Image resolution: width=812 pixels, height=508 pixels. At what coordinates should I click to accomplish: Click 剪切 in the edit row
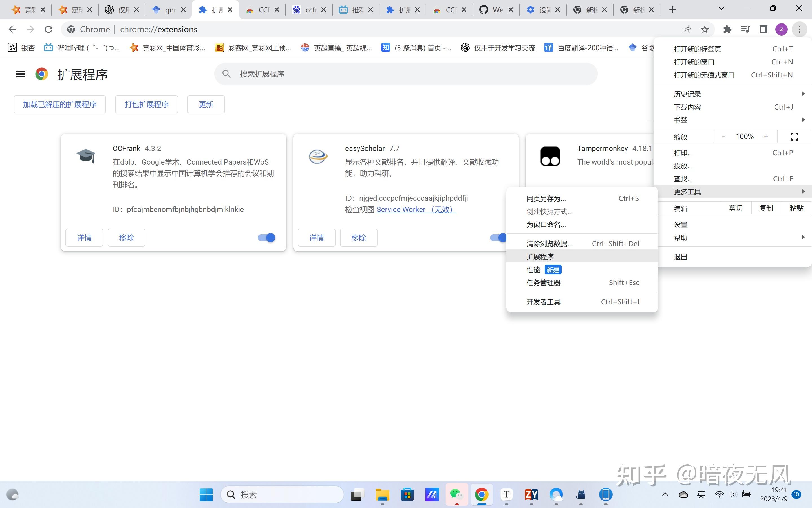[x=736, y=208]
